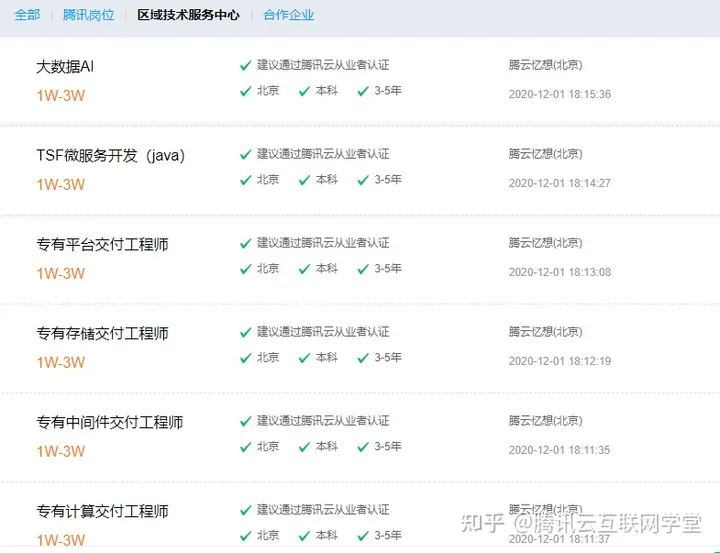Click the timestamp 2020-12-01 18:15:36
The image size is (720, 553).
[x=560, y=94]
